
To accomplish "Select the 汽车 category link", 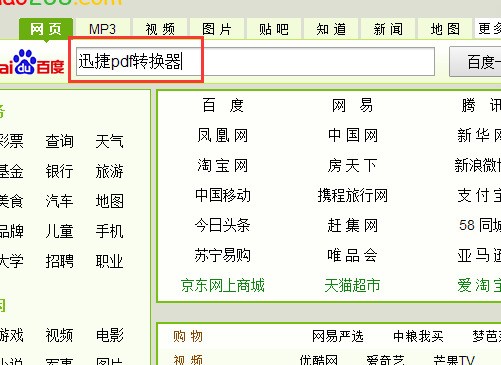I will pyautogui.click(x=59, y=201).
